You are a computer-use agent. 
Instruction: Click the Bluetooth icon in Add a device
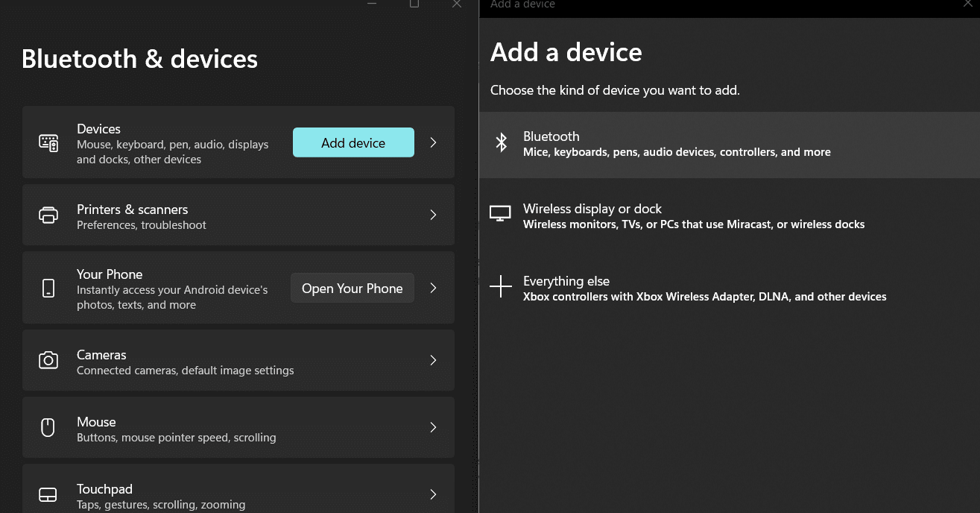501,142
